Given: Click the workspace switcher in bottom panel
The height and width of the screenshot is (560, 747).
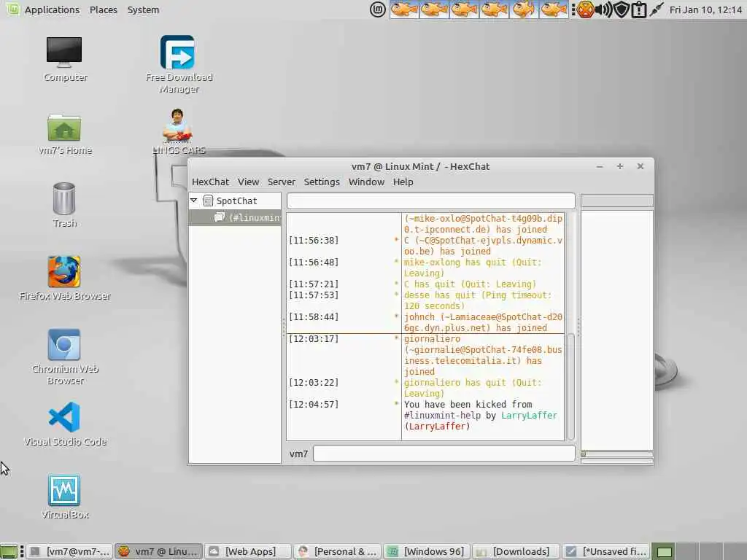Looking at the screenshot, I should (698, 551).
